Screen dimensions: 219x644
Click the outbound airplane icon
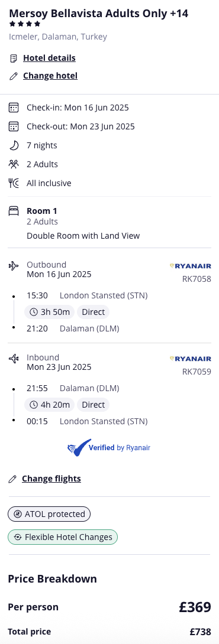tap(14, 266)
